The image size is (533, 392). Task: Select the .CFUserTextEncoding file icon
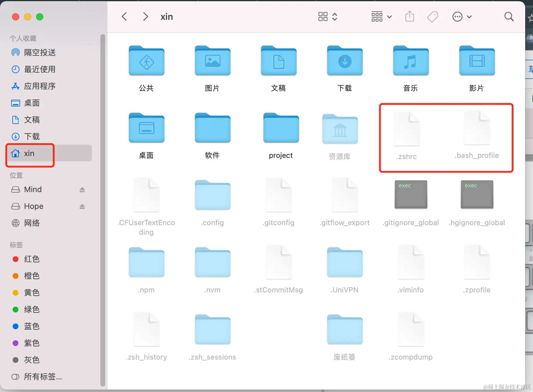point(146,195)
